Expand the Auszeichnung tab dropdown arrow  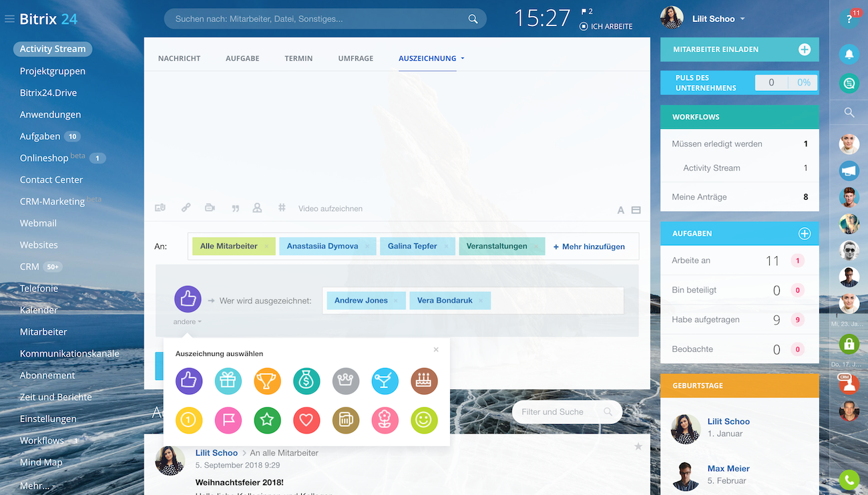(x=463, y=59)
